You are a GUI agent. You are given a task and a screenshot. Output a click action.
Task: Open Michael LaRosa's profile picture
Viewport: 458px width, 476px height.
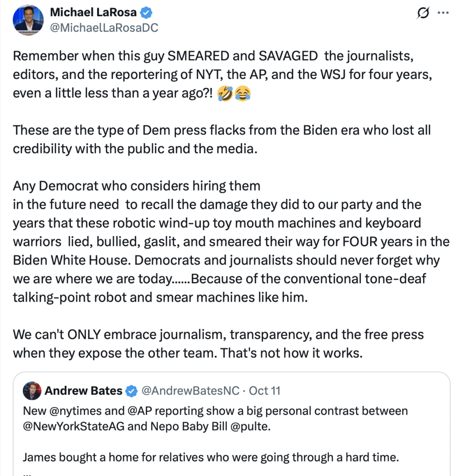(x=29, y=20)
